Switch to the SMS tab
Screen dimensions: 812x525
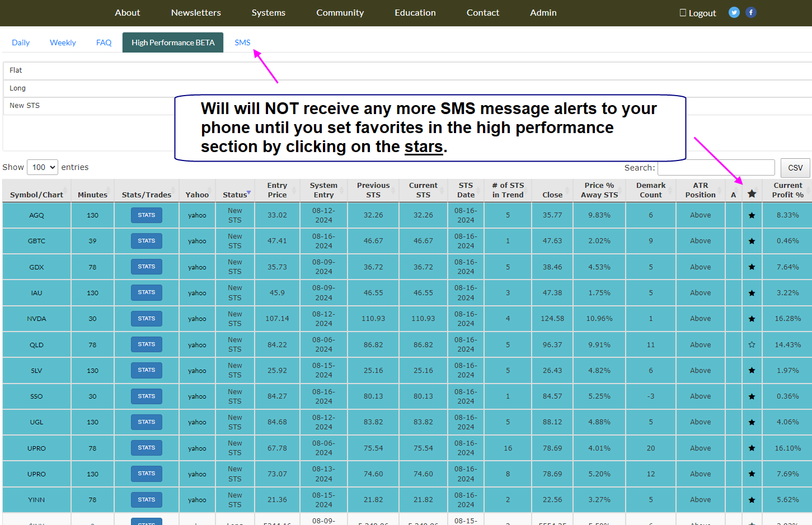(x=242, y=42)
